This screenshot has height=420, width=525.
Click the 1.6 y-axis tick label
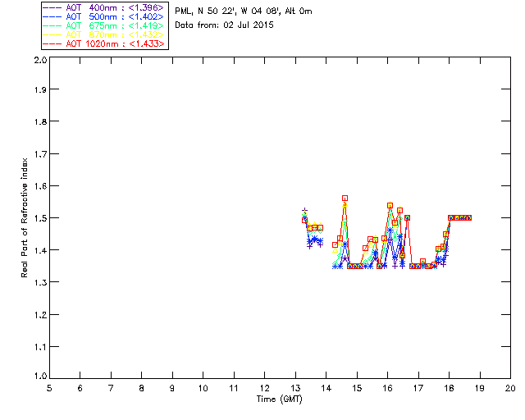[x=40, y=186]
